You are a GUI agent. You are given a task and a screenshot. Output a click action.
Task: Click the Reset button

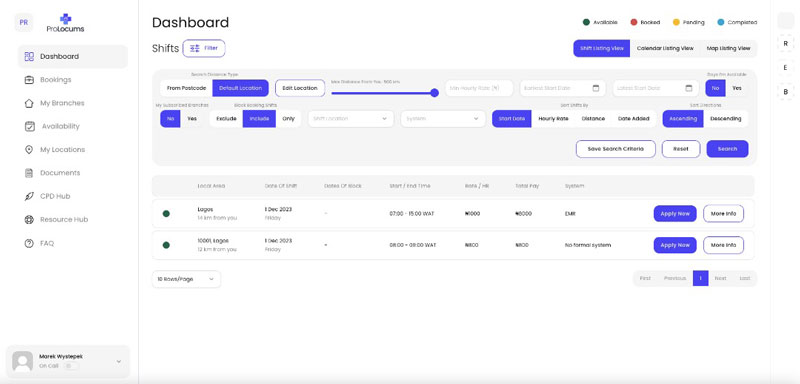point(681,149)
